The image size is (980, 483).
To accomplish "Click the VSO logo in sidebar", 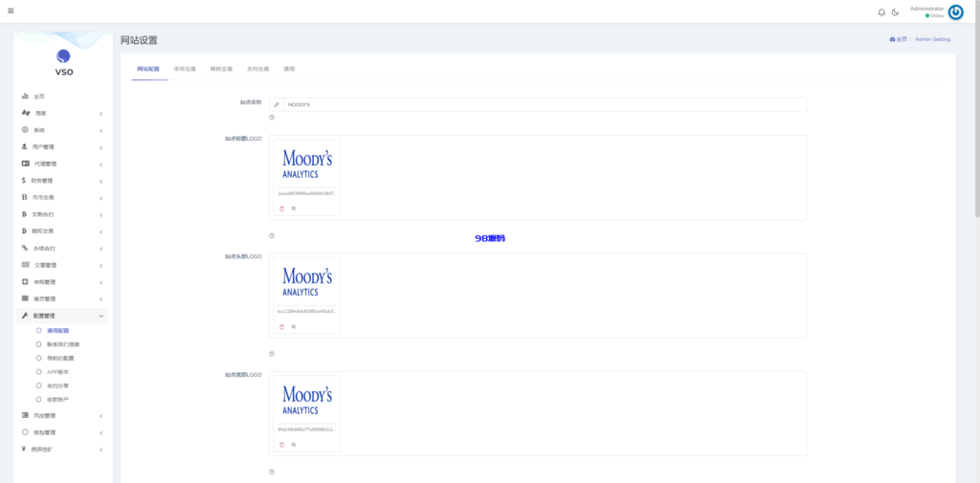I will 63,62.
